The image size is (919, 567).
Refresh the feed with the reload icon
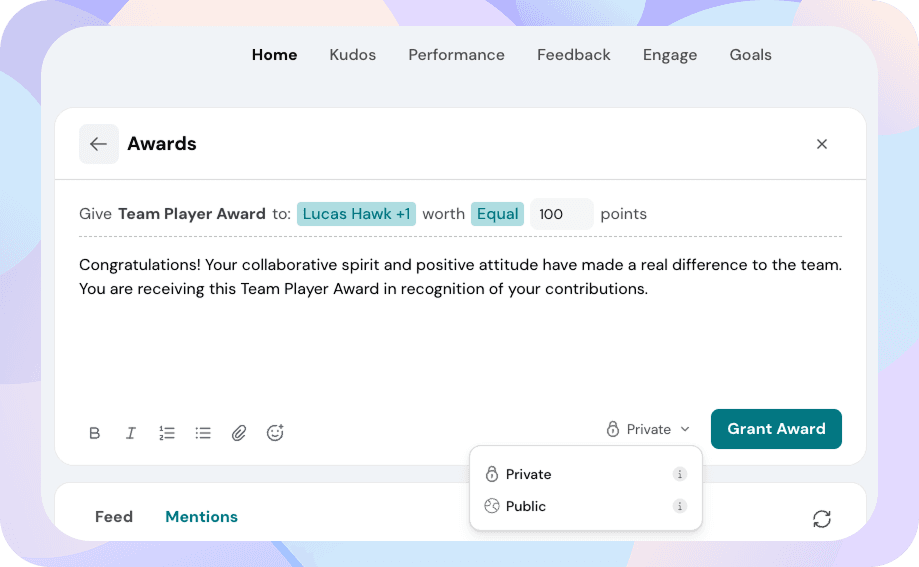tap(822, 519)
